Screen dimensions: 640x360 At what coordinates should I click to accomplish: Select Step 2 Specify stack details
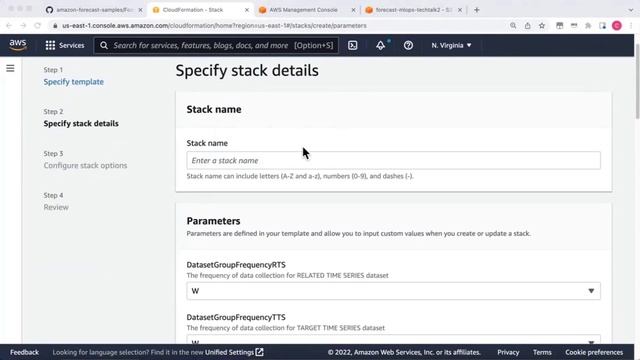81,123
